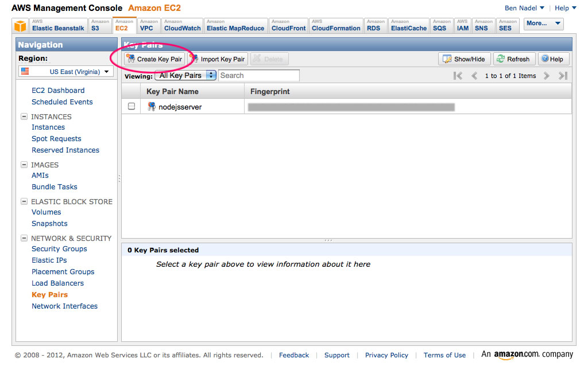Open the Help button in the toolbar
Image resolution: width=588 pixels, height=370 pixels.
click(554, 59)
